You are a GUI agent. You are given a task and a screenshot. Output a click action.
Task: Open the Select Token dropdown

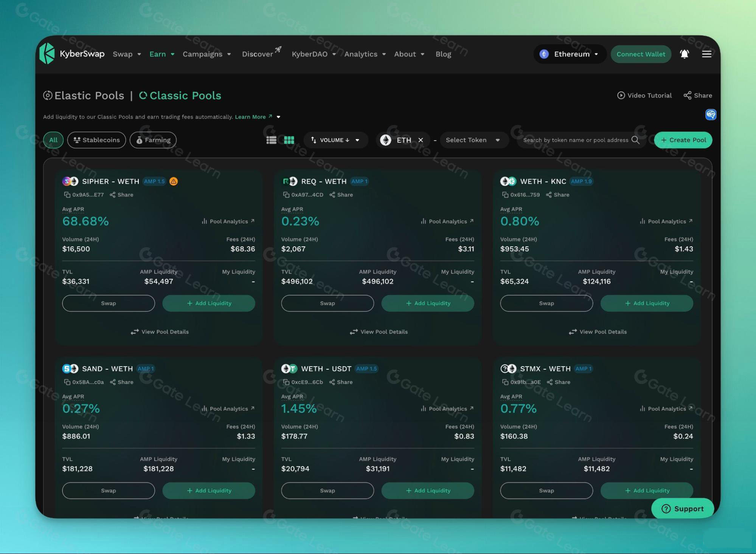tap(473, 140)
